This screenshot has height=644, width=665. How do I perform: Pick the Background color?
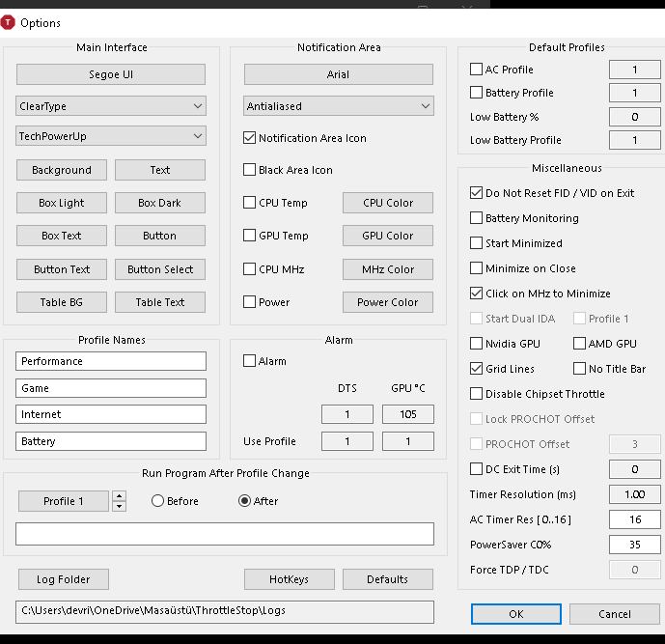pyautogui.click(x=62, y=170)
